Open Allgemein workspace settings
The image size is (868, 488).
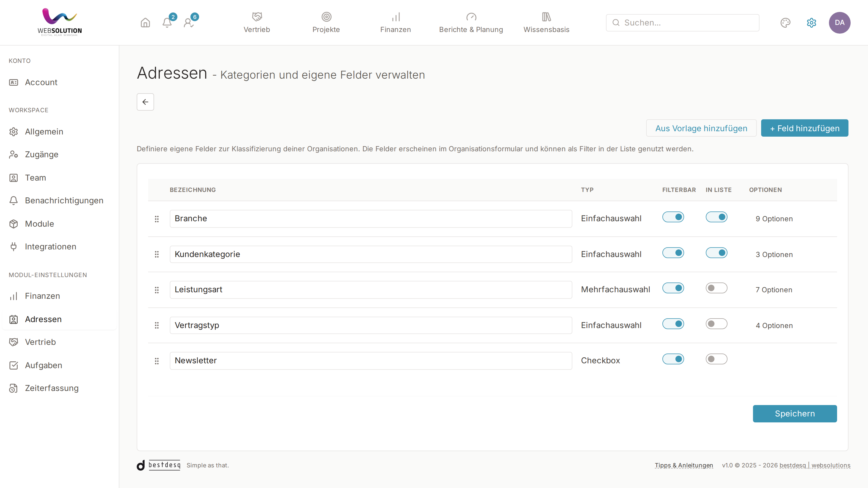pyautogui.click(x=59, y=132)
